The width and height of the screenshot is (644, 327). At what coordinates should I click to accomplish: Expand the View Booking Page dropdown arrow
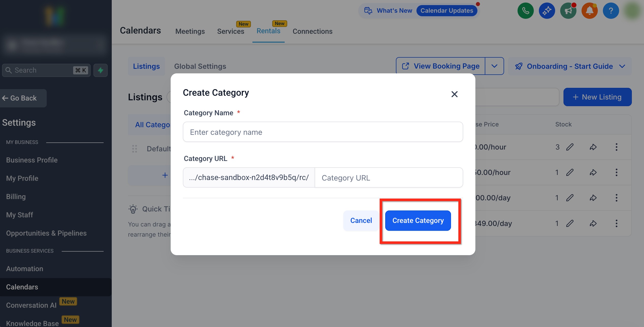click(494, 66)
